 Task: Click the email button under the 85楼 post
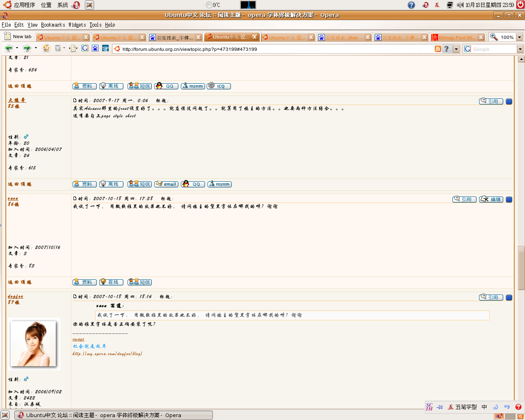coord(166,184)
